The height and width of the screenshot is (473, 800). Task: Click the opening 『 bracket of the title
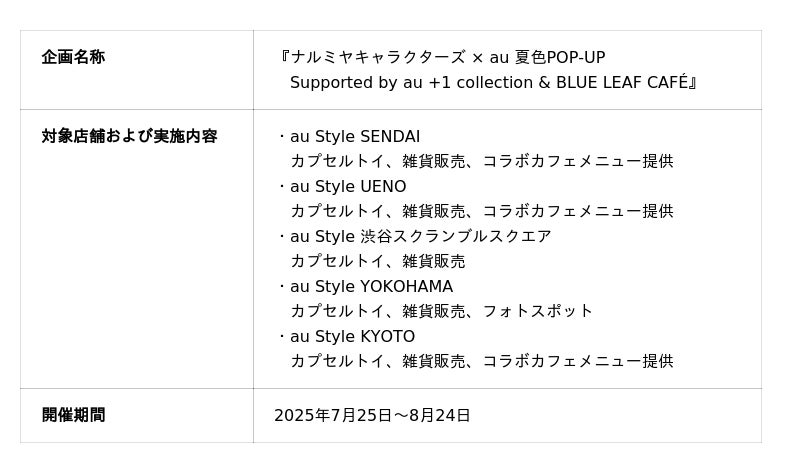[284, 57]
